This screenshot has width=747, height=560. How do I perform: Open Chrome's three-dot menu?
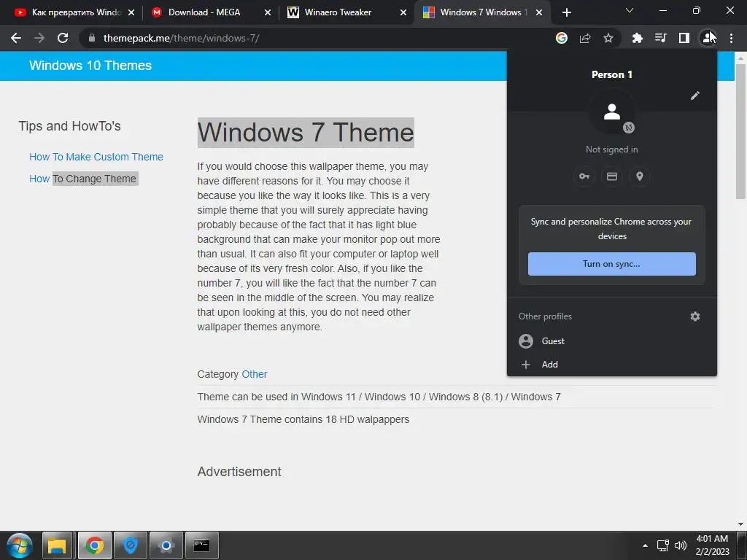(x=731, y=38)
